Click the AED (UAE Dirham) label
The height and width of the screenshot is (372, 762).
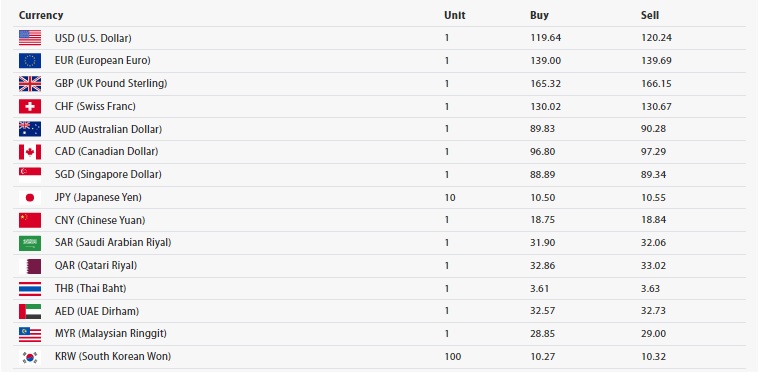click(x=97, y=311)
